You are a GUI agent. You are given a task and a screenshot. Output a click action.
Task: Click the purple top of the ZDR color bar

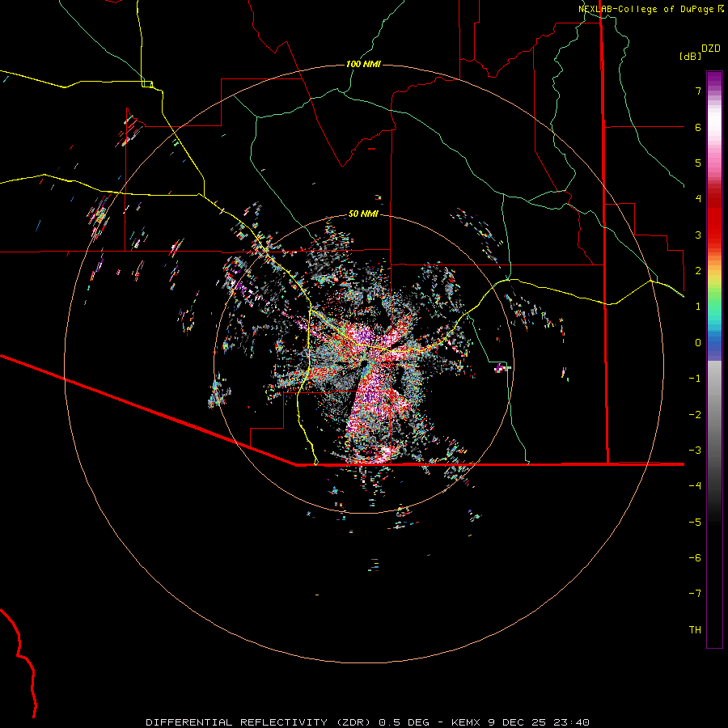[x=714, y=79]
